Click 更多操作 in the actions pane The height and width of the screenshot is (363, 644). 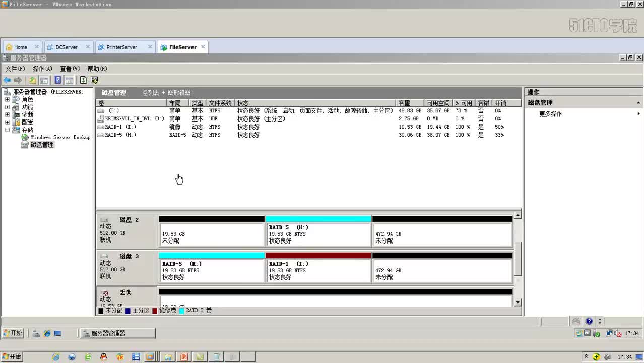pos(550,114)
